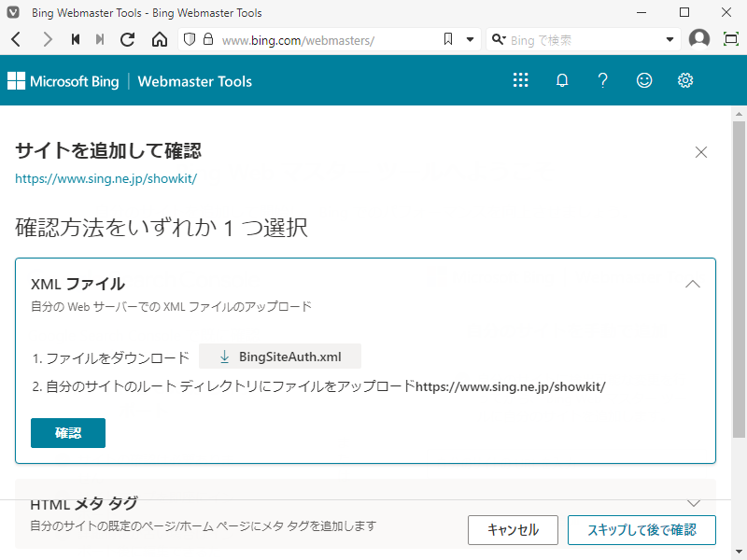Expand the HTML メタ タグ section chevron
The image size is (747, 560).
[694, 503]
